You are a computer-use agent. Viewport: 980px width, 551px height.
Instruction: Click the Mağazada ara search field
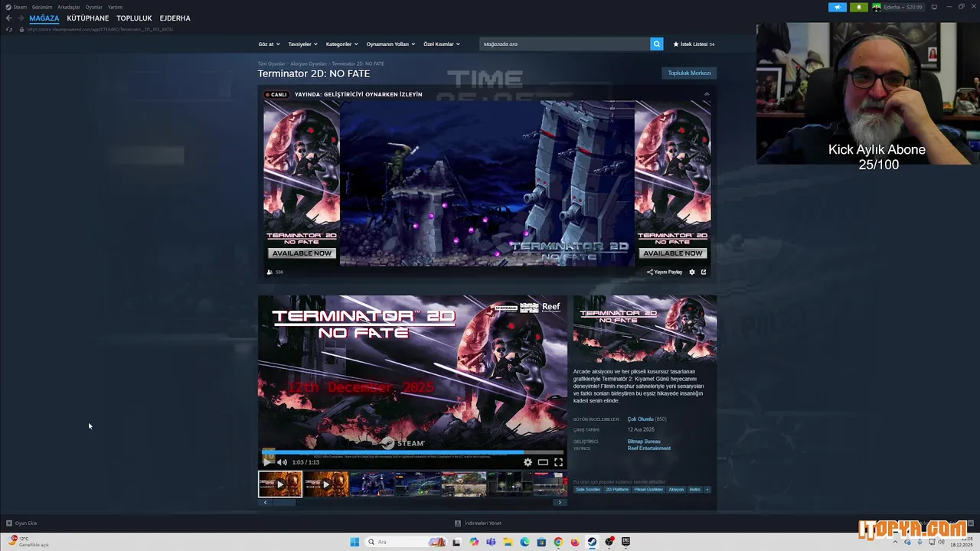(565, 44)
